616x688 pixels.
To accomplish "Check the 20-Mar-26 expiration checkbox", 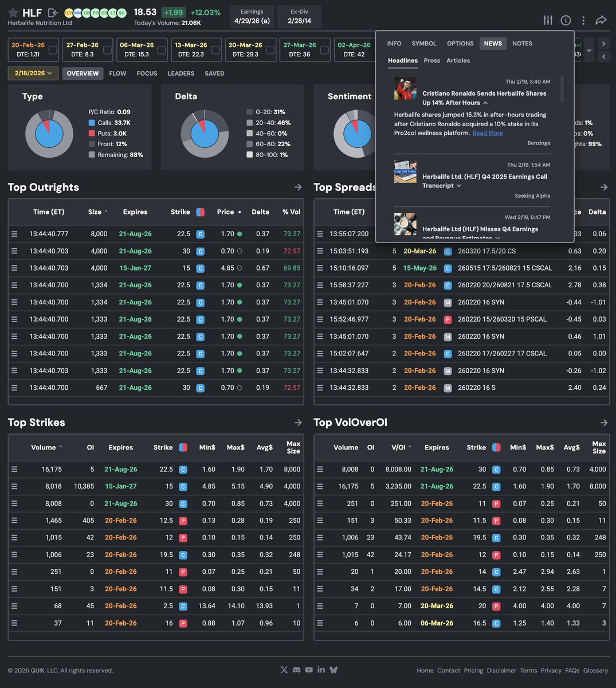I will [x=270, y=50].
